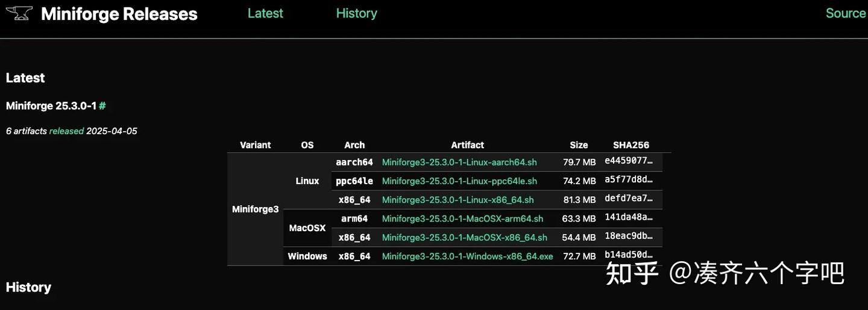Click SHA256 hash defd7ea7 for Linux x86_64
Viewport: 868px width, 310px height.
click(629, 199)
